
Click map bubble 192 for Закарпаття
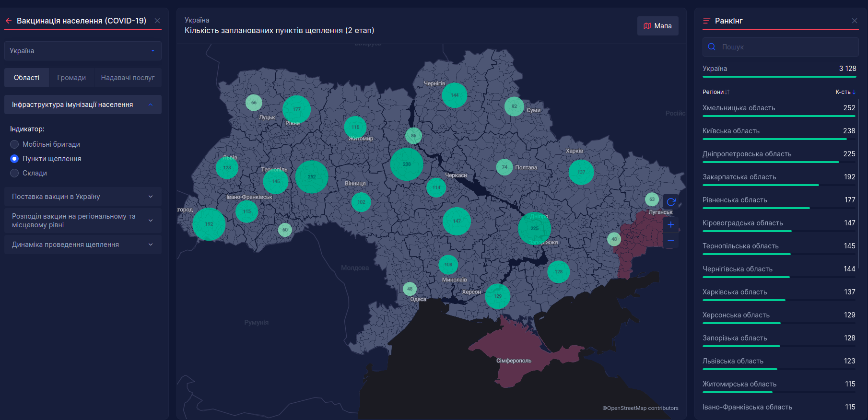coord(209,224)
